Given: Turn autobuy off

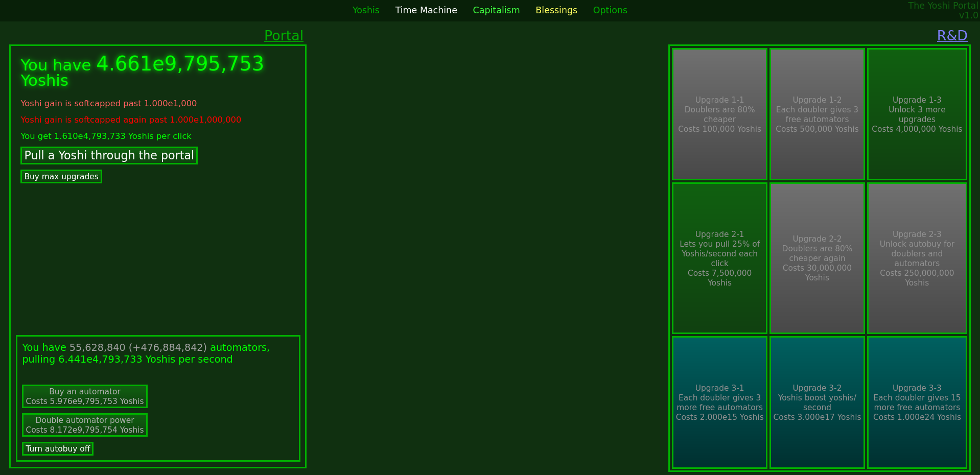Looking at the screenshot, I should (58, 448).
